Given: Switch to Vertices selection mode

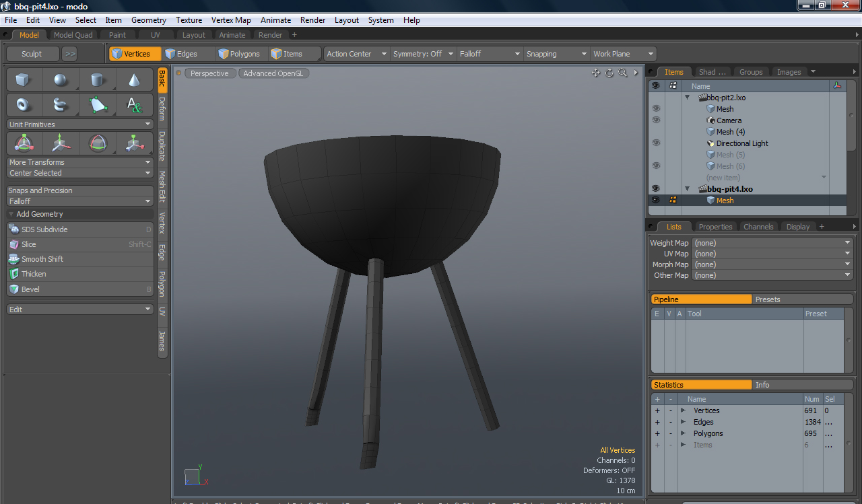Looking at the screenshot, I should pos(135,54).
